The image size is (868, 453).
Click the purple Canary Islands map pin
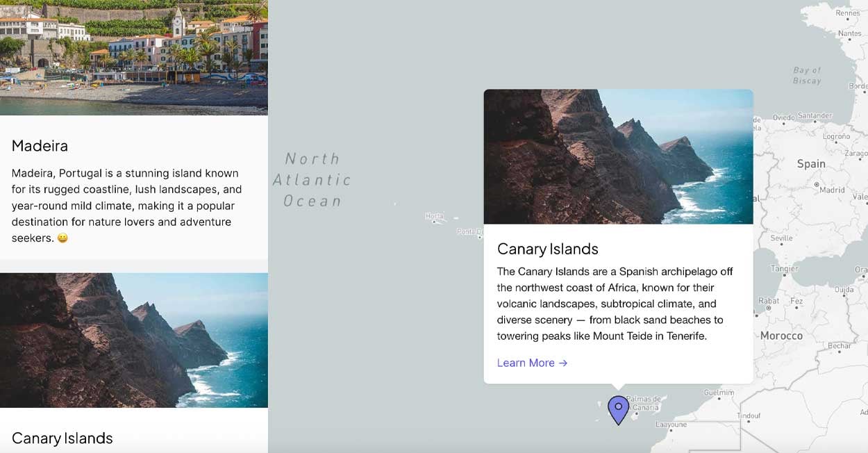pyautogui.click(x=618, y=409)
